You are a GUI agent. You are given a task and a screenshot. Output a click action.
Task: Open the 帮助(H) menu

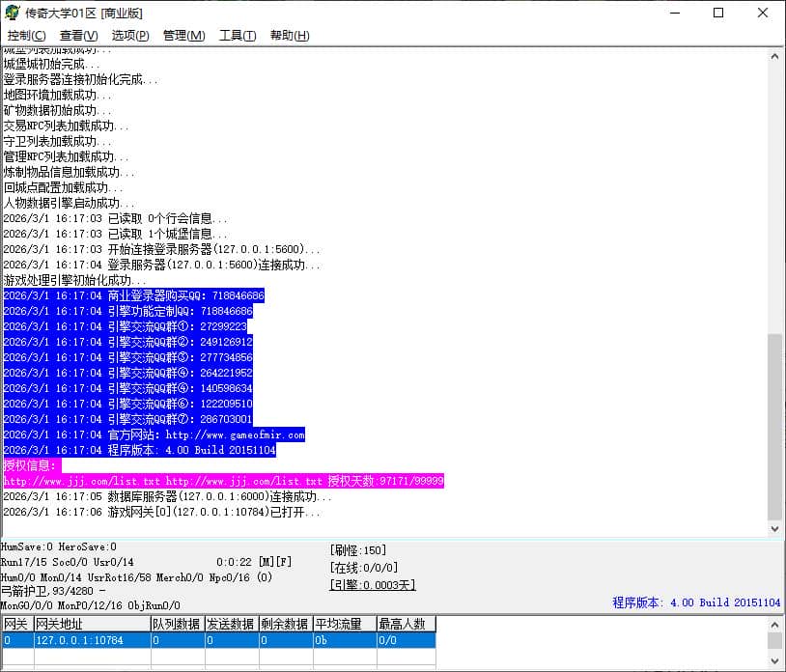point(290,36)
